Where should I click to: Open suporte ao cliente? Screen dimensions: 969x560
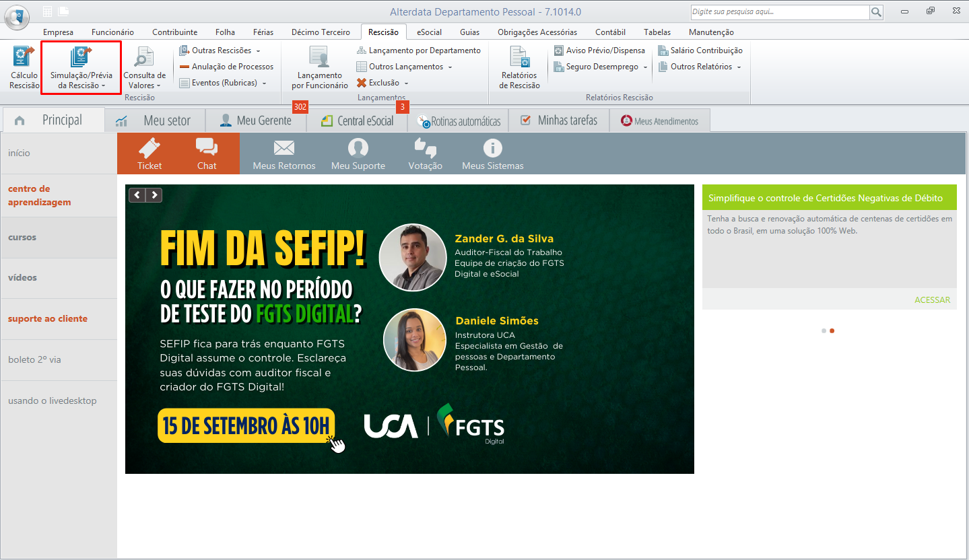(x=59, y=318)
